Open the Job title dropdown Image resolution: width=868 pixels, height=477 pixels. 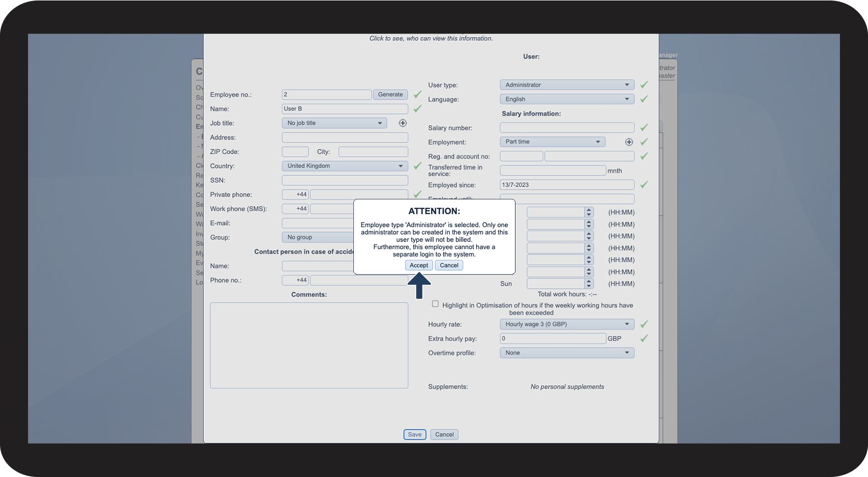point(334,123)
